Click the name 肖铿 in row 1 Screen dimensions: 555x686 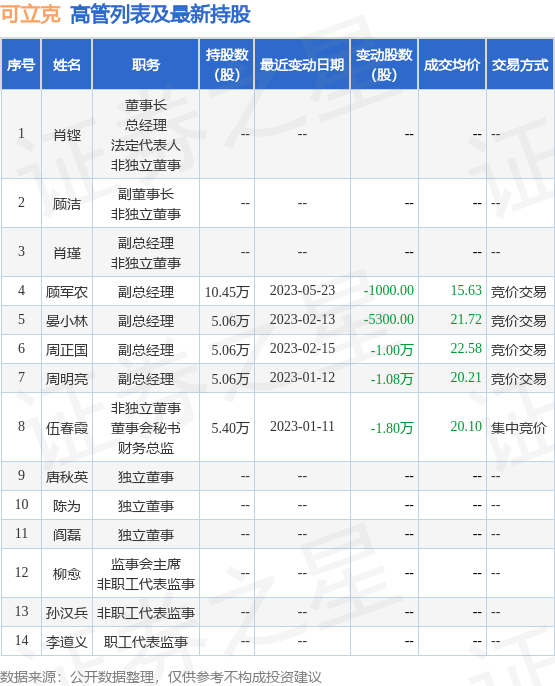pos(67,135)
